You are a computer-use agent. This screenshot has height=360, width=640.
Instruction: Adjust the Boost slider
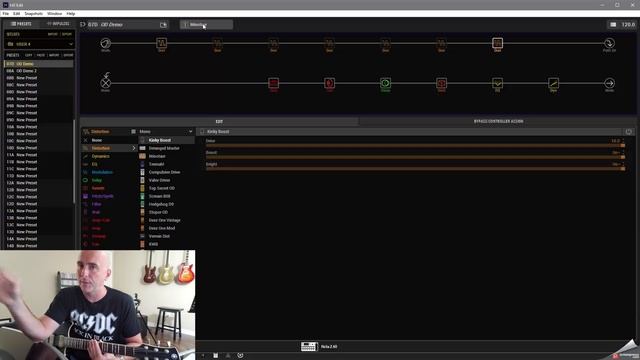(x=415, y=157)
